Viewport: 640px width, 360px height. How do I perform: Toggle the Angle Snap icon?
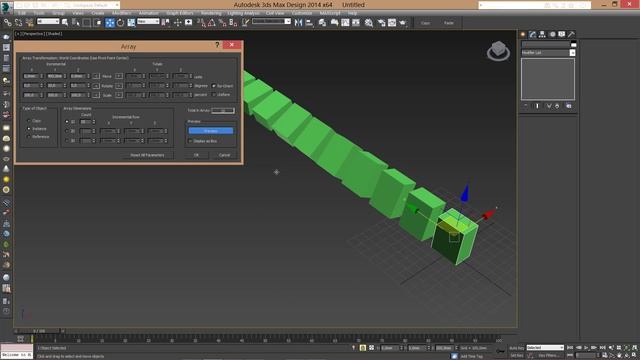(211, 22)
